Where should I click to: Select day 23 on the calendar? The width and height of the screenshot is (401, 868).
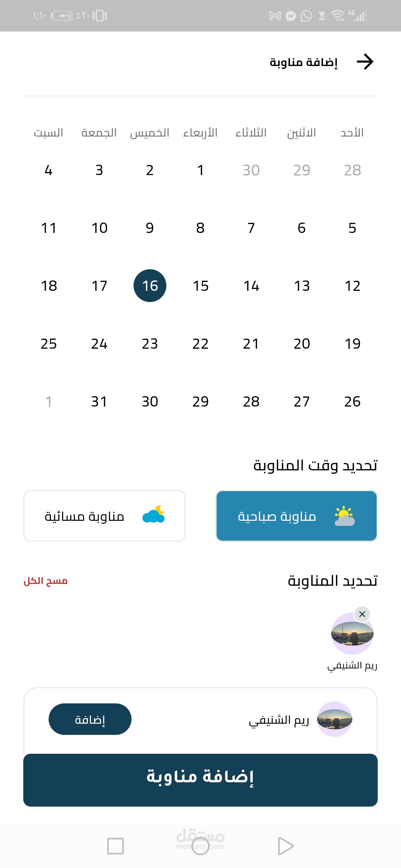coord(150,344)
